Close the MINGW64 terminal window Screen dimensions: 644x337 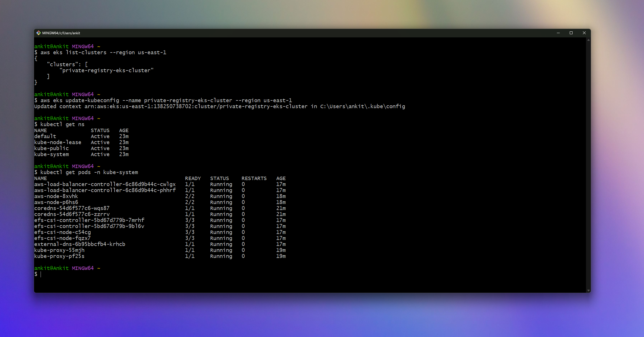tap(584, 33)
